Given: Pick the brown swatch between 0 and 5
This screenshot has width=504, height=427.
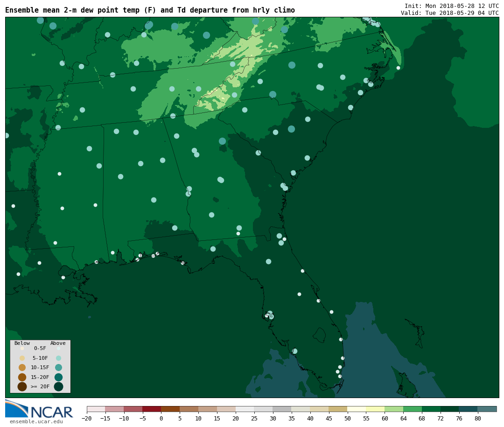Looking at the screenshot, I should (x=170, y=409).
